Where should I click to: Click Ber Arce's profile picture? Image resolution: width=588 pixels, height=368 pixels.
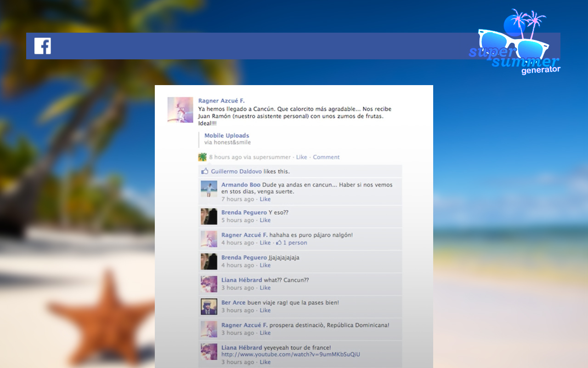(209, 306)
